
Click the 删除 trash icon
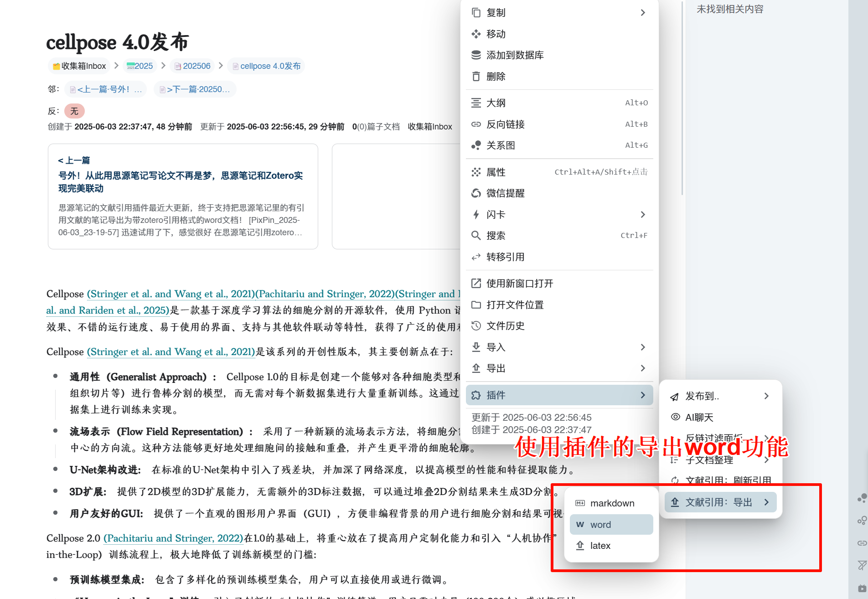476,77
